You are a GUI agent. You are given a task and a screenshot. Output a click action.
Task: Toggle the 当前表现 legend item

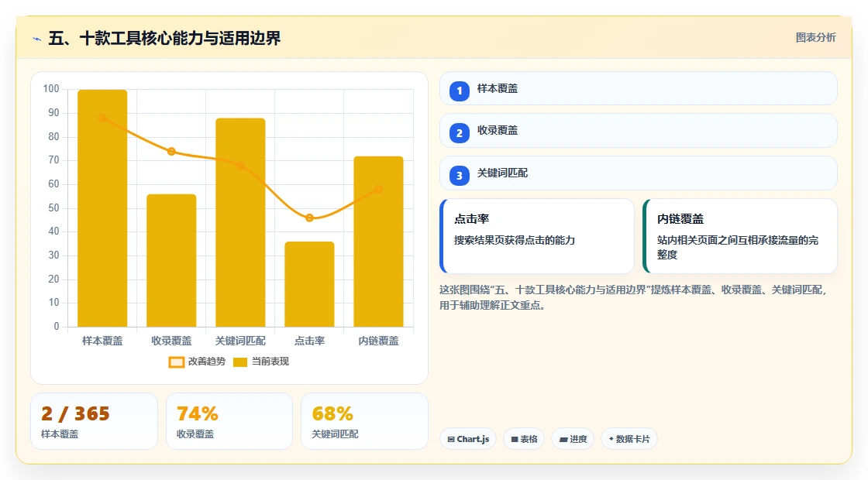click(x=260, y=362)
